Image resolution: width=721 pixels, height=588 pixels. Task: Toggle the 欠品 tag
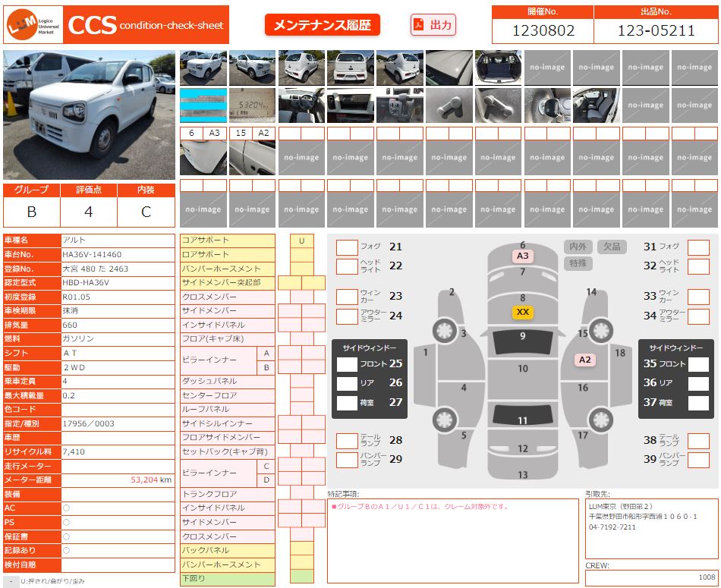612,247
